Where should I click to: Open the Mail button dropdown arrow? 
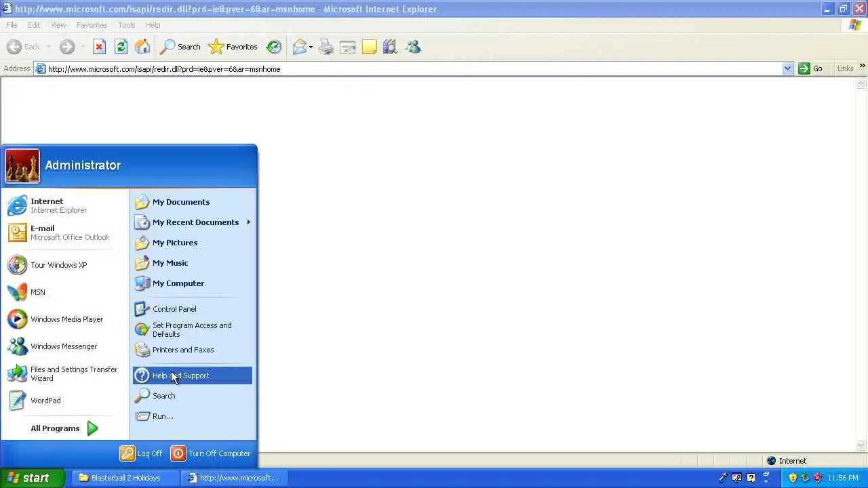pos(311,47)
